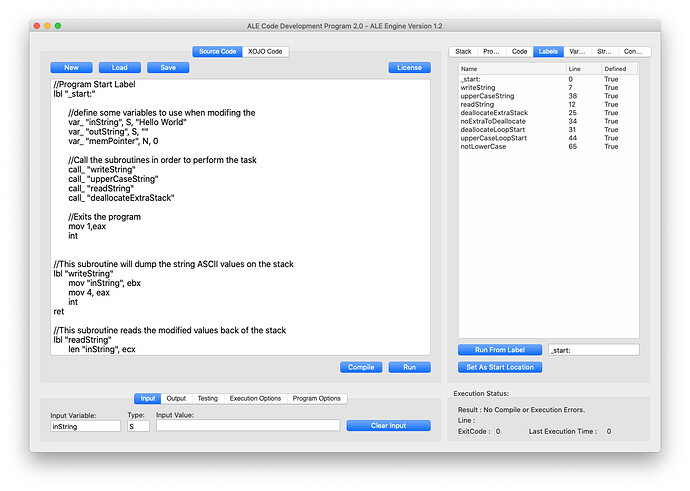
Task: Open the Program Options tab
Action: [x=316, y=398]
